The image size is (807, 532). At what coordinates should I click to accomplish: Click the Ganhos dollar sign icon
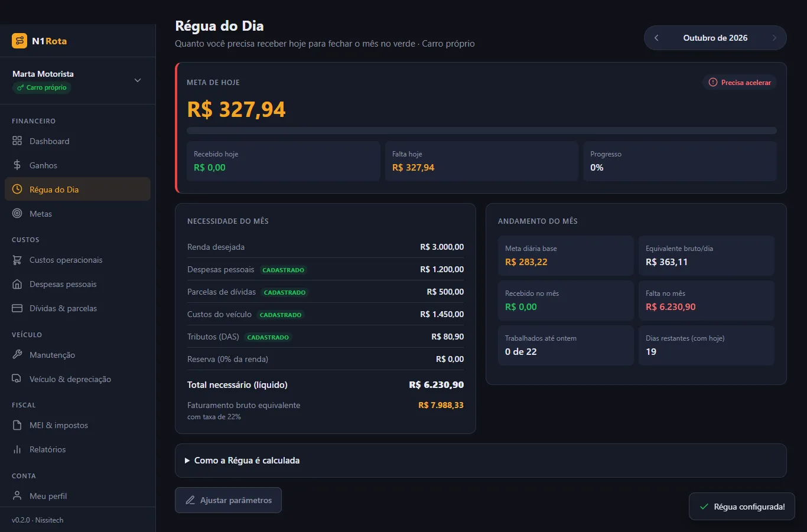tap(17, 165)
